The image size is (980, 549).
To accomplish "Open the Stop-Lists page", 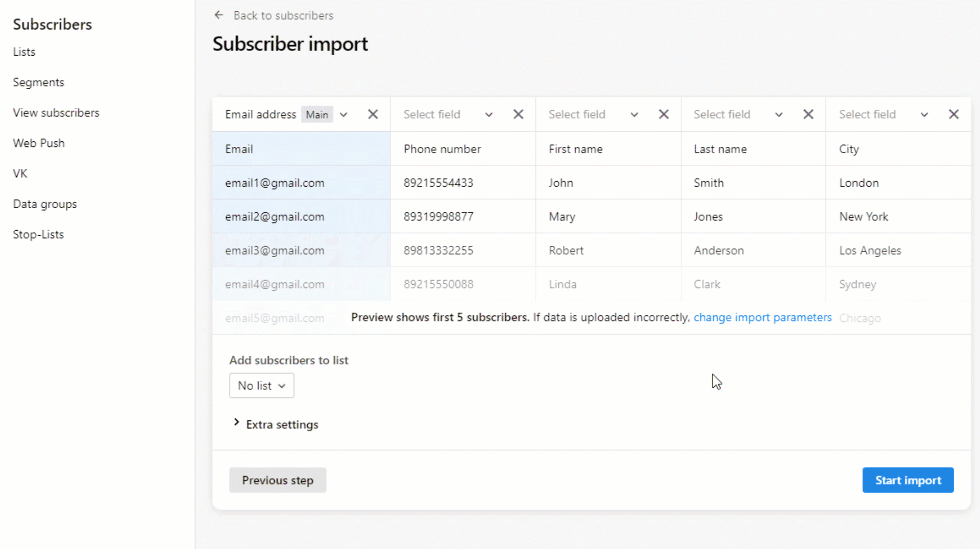I will [x=38, y=234].
